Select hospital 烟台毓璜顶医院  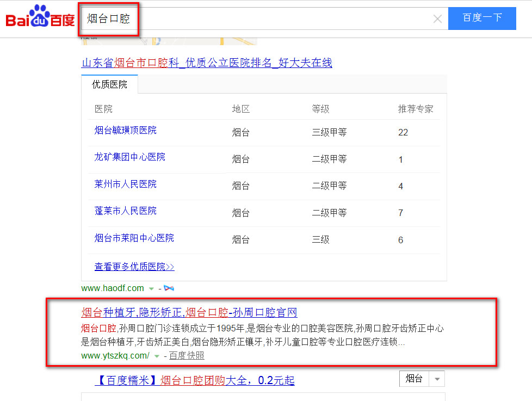point(124,130)
